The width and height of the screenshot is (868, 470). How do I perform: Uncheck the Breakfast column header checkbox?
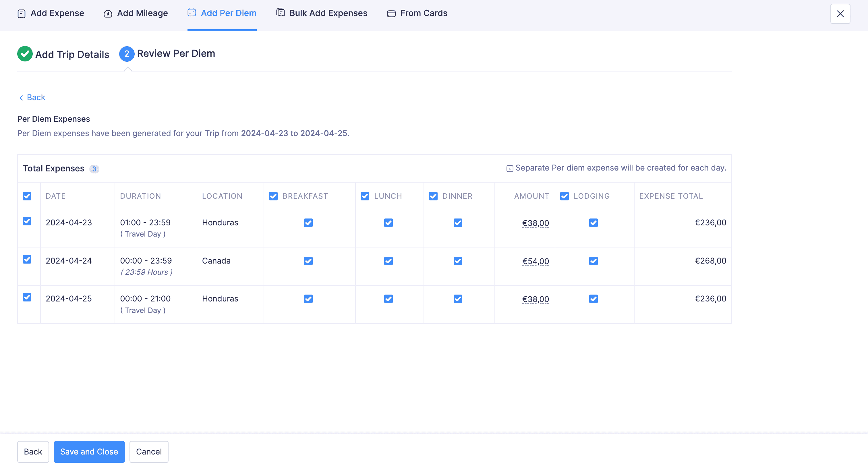273,196
